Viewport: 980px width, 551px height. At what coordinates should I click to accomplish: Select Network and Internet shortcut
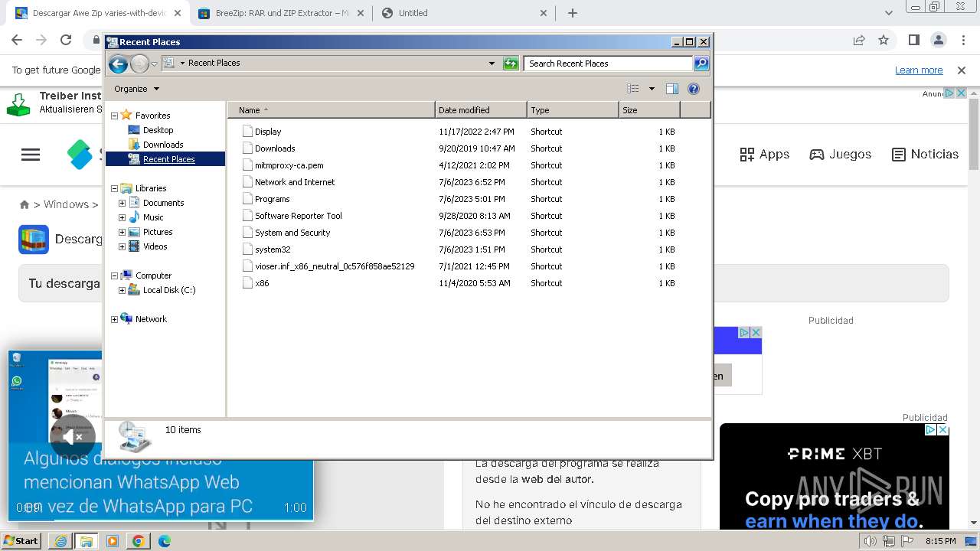click(x=295, y=182)
